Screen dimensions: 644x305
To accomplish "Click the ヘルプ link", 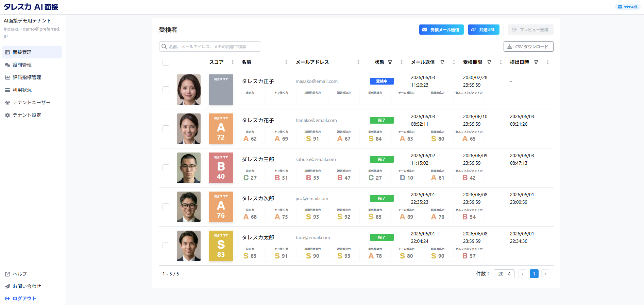I will pyautogui.click(x=16, y=274).
